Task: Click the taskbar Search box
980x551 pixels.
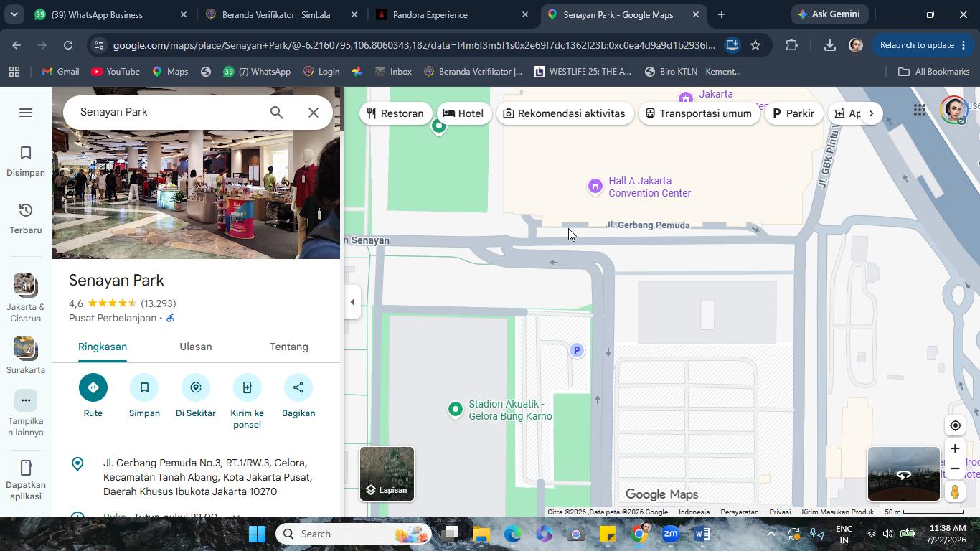Action: 354,534
